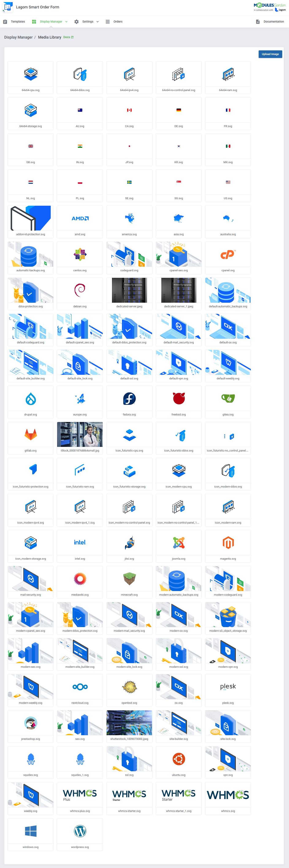Select the whmcs-plus.svg image

[80, 795]
